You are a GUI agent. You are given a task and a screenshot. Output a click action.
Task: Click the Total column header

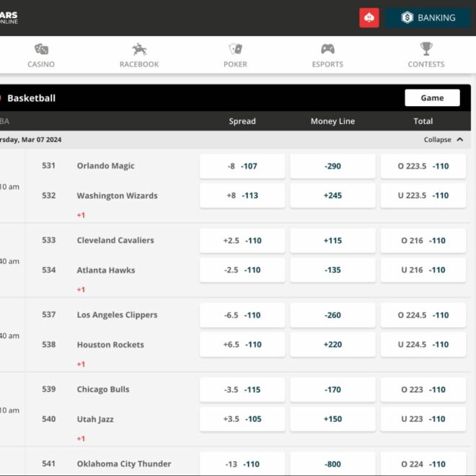point(423,121)
